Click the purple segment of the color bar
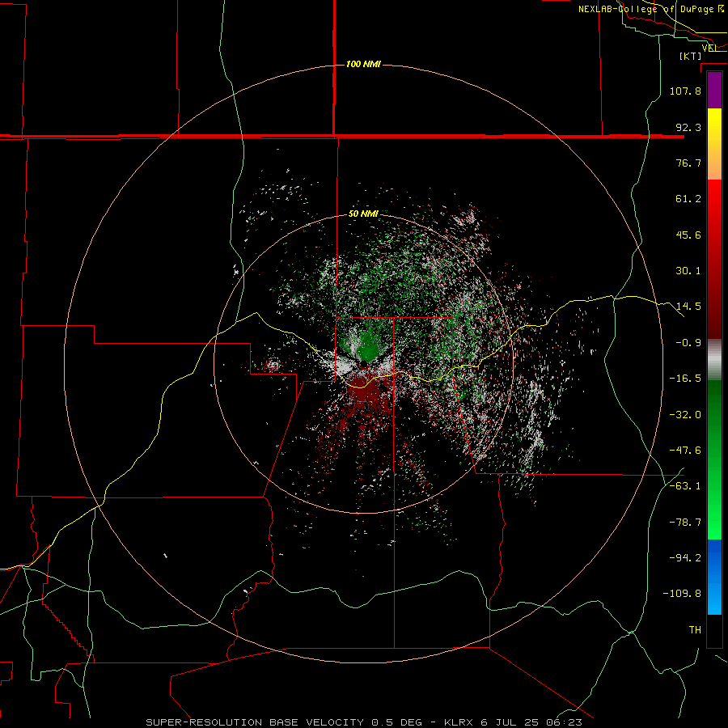 (x=714, y=90)
